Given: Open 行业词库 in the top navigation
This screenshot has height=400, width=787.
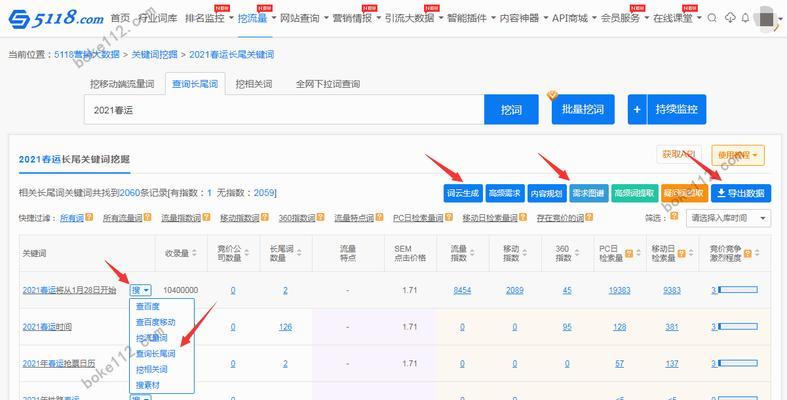Looking at the screenshot, I should (x=158, y=18).
